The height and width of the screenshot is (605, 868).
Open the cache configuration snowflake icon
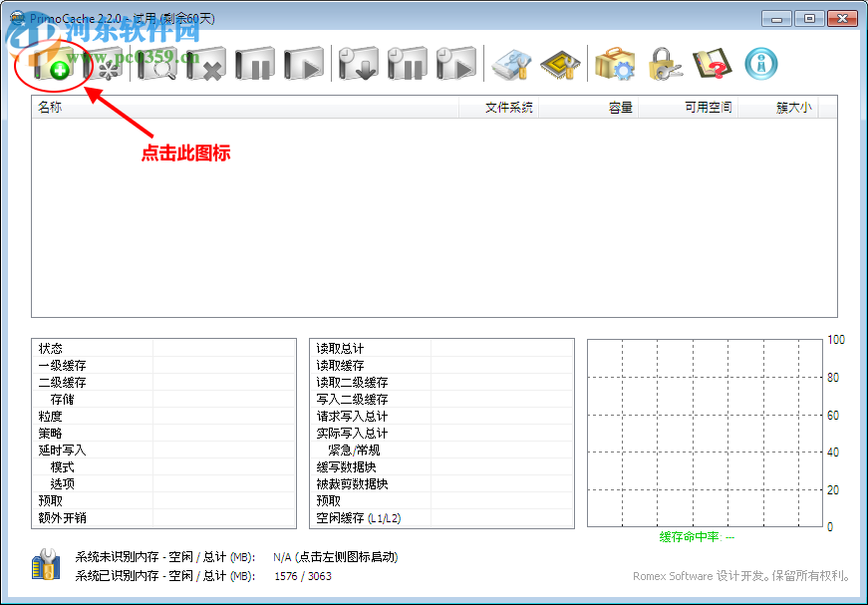(105, 63)
